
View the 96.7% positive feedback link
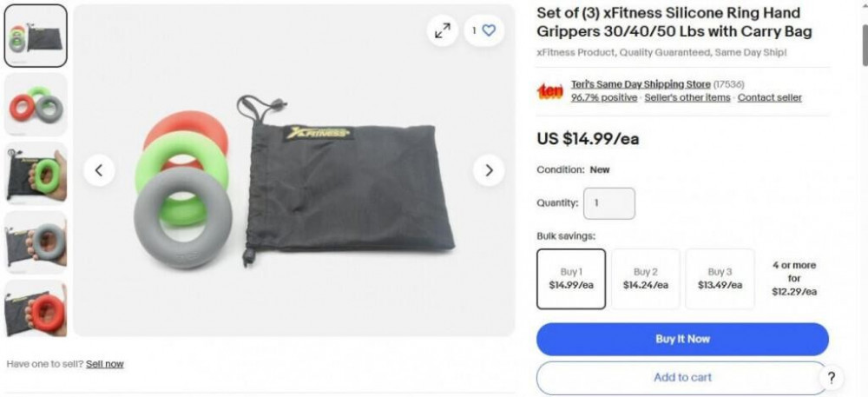pyautogui.click(x=604, y=97)
